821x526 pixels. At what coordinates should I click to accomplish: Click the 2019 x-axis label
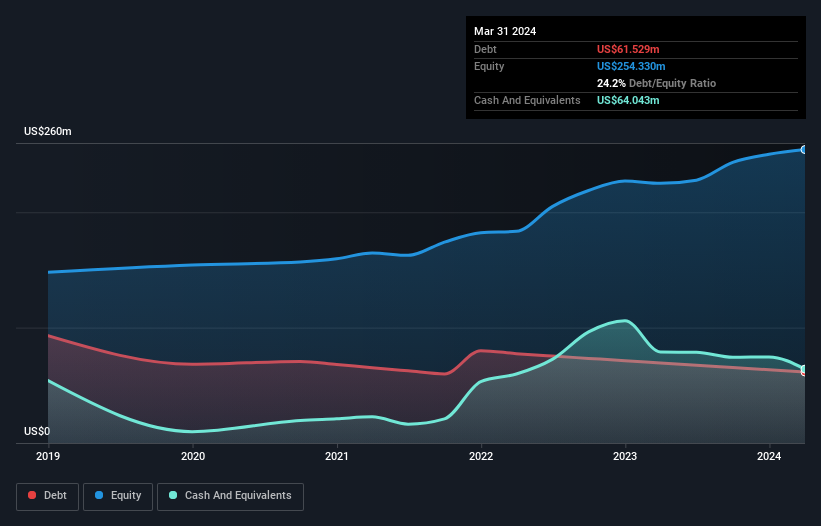pyautogui.click(x=48, y=456)
